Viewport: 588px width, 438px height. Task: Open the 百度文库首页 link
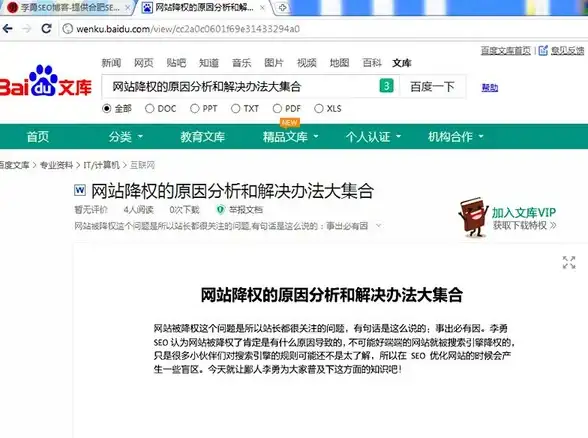click(x=506, y=50)
